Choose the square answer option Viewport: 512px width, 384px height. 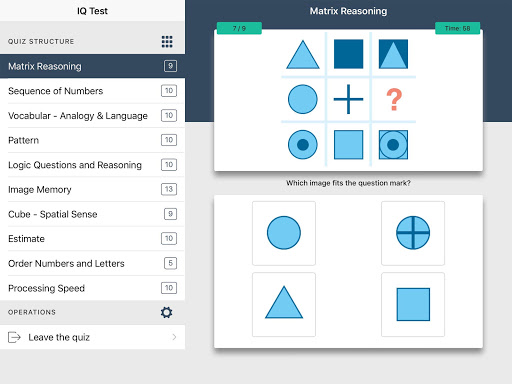413,304
